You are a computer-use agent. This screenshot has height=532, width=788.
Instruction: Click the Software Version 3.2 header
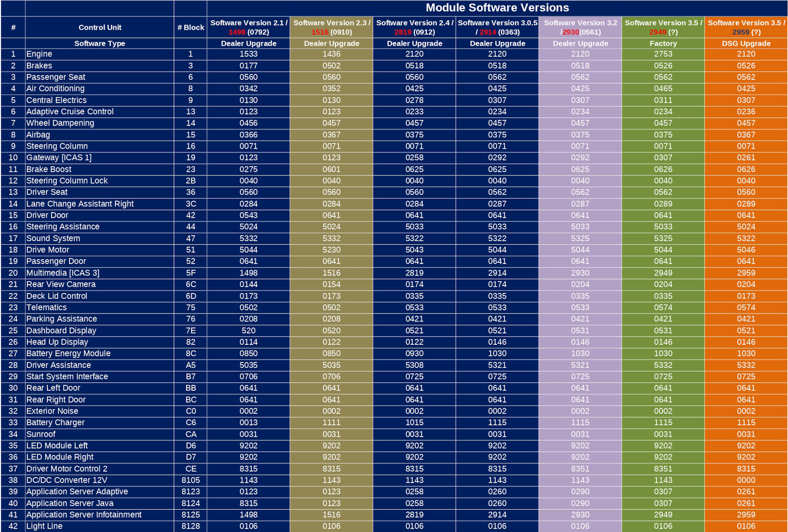(580, 27)
